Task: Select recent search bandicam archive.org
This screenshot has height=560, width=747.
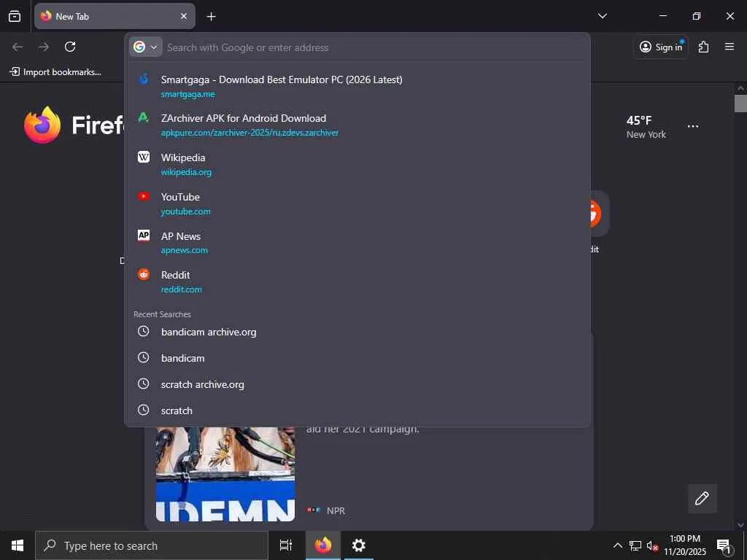Action: coord(357,332)
